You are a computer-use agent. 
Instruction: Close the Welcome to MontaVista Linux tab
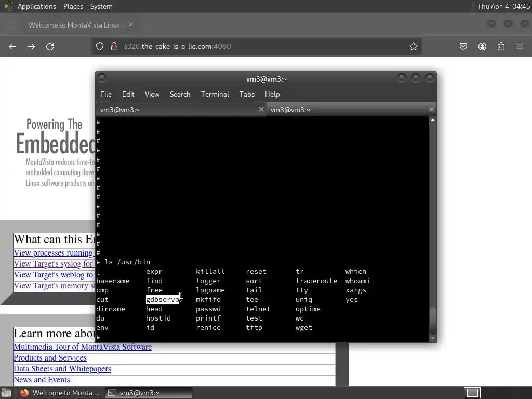coord(131,25)
